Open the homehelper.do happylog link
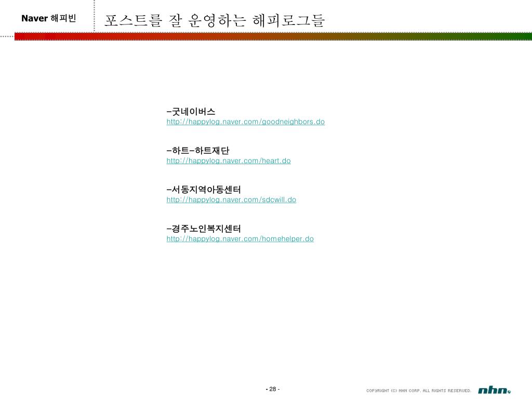The width and height of the screenshot is (532, 399). pyautogui.click(x=240, y=239)
